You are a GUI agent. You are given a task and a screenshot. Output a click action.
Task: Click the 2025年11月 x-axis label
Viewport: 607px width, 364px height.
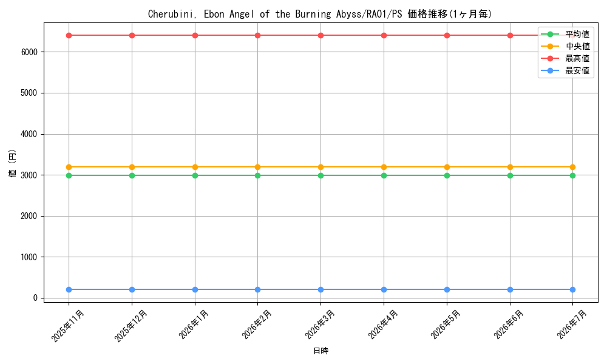[x=68, y=326]
